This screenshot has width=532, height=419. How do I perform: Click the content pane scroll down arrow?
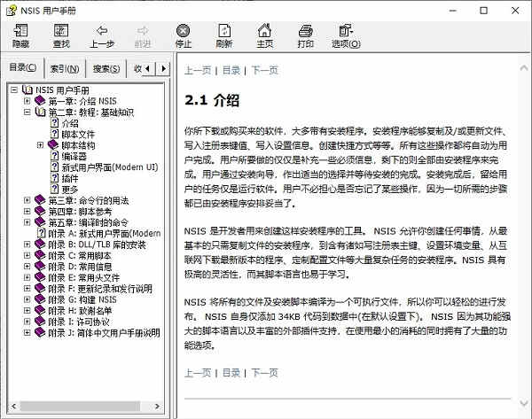pos(523,403)
